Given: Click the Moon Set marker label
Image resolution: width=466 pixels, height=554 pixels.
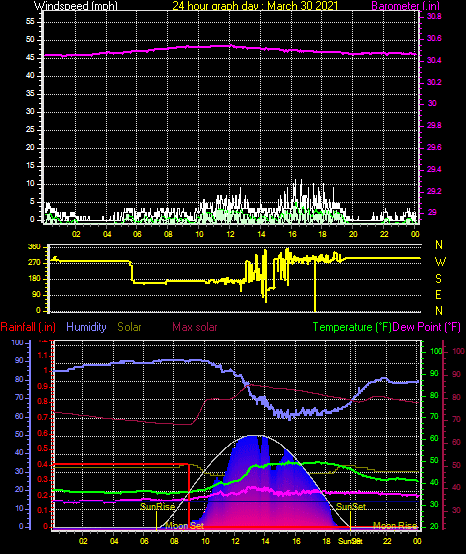Looking at the screenshot, I should click(184, 525).
